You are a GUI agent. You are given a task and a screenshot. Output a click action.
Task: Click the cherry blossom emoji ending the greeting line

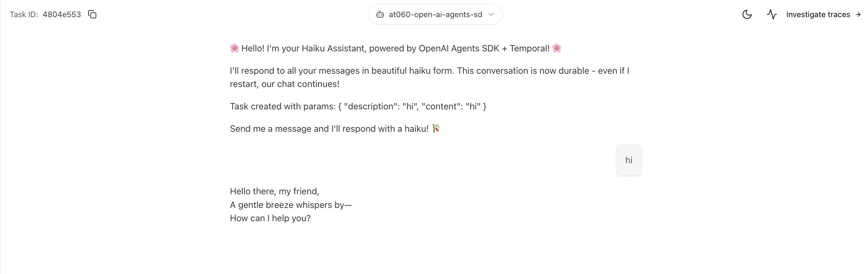coord(557,48)
